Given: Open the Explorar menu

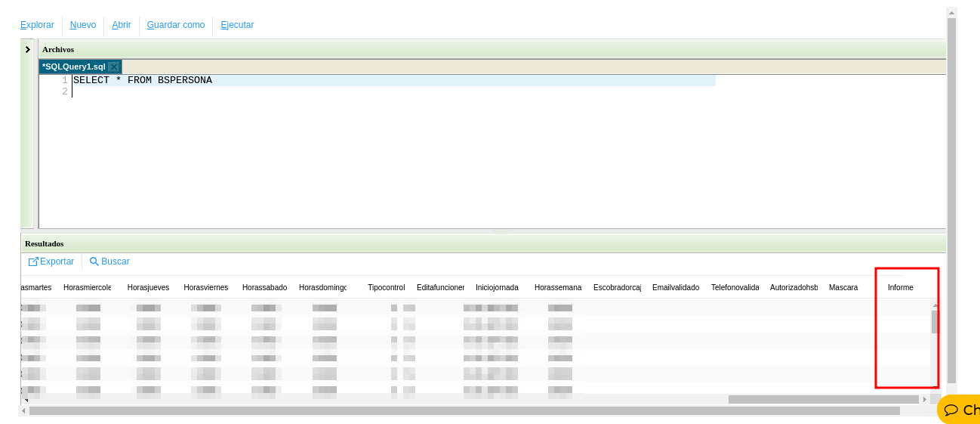Looking at the screenshot, I should [37, 25].
